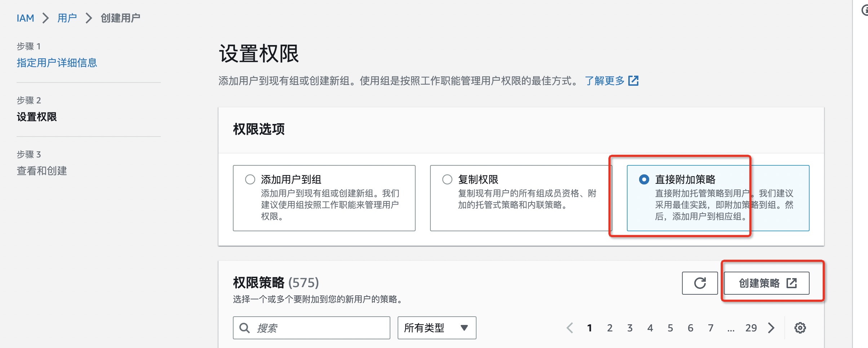Open IAM breadcrumb link
This screenshot has width=868, height=348.
25,18
